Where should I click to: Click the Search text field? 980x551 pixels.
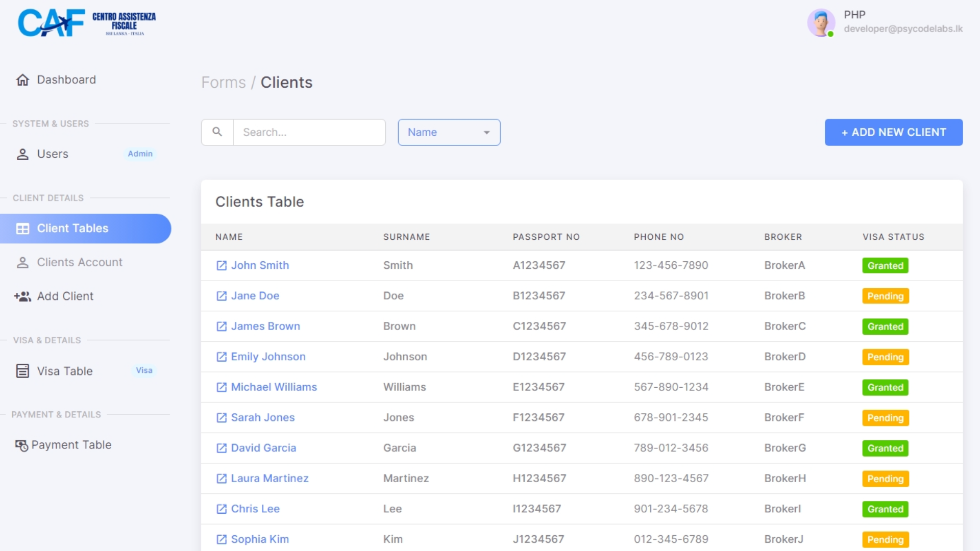tap(309, 132)
